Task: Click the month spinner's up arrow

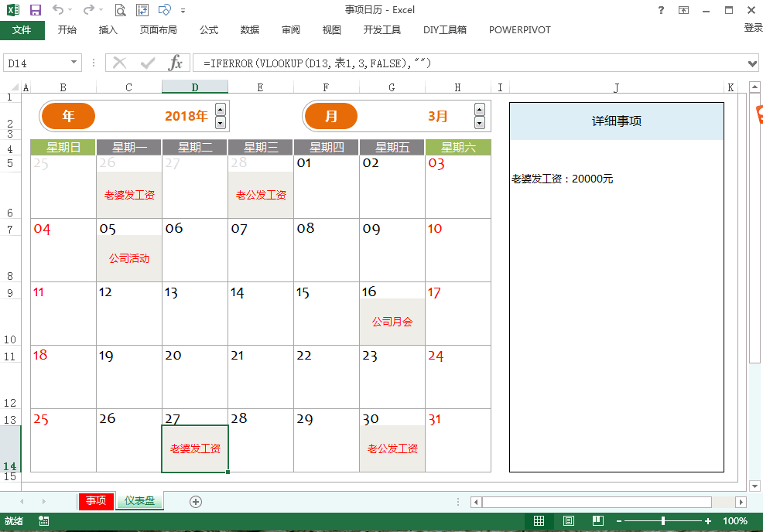Action: pos(480,109)
